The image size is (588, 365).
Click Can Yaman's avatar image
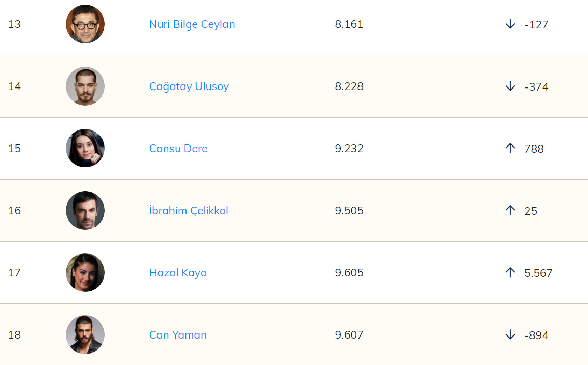[85, 335]
